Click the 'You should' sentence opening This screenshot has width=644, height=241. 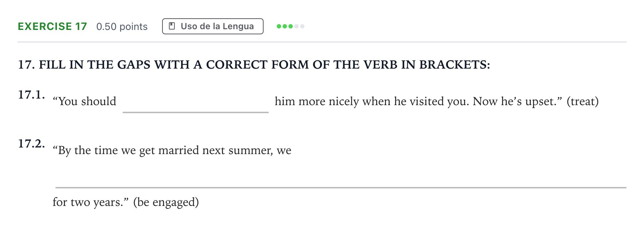coord(84,102)
